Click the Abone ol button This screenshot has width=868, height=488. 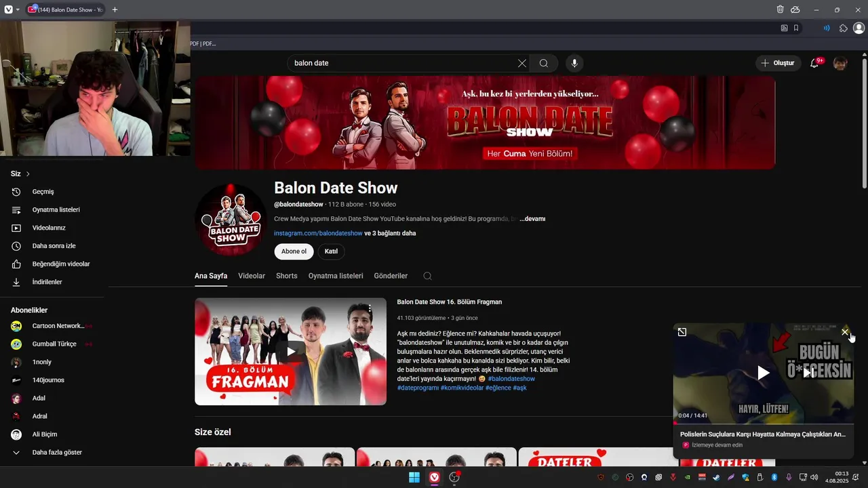[x=294, y=251]
